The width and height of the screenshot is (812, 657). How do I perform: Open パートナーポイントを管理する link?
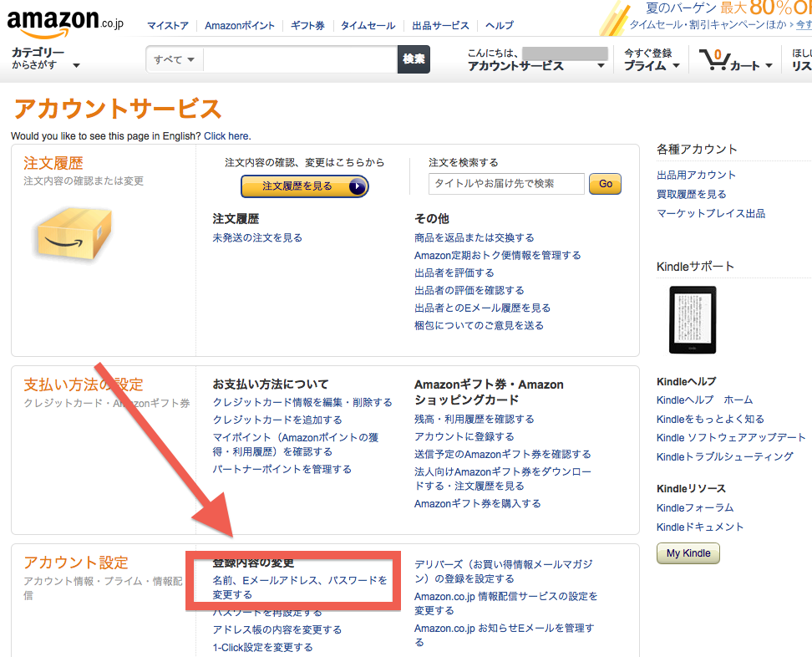coord(282,469)
